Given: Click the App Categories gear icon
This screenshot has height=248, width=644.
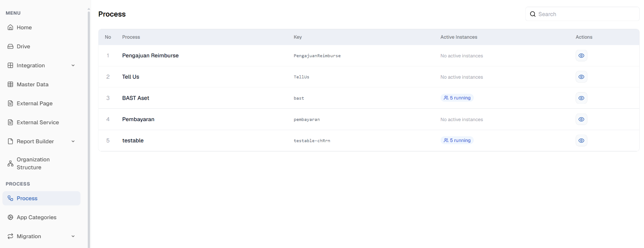Looking at the screenshot, I should (x=10, y=217).
